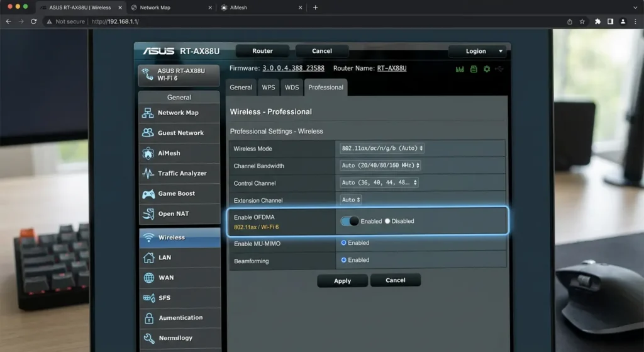Click the green signal bars status icon
This screenshot has height=352, width=644.
tap(460, 69)
